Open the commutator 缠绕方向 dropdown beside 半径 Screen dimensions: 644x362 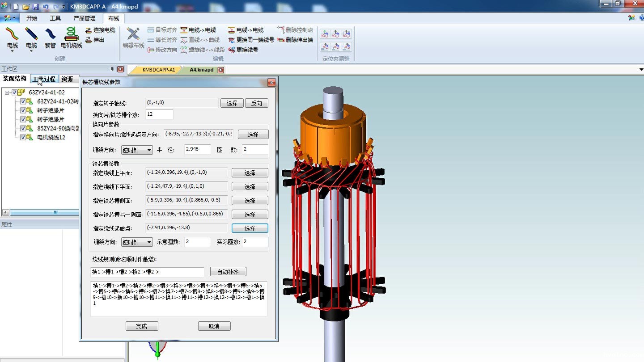point(137,150)
